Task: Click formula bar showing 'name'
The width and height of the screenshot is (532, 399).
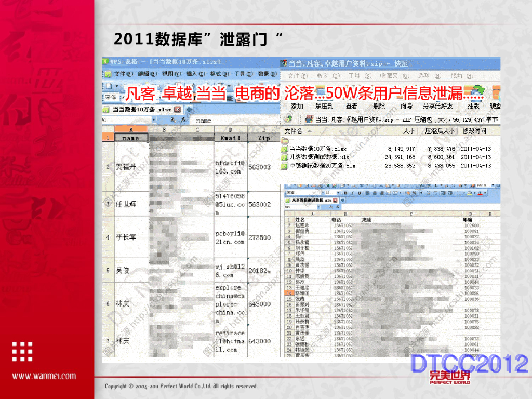Action: (236, 120)
